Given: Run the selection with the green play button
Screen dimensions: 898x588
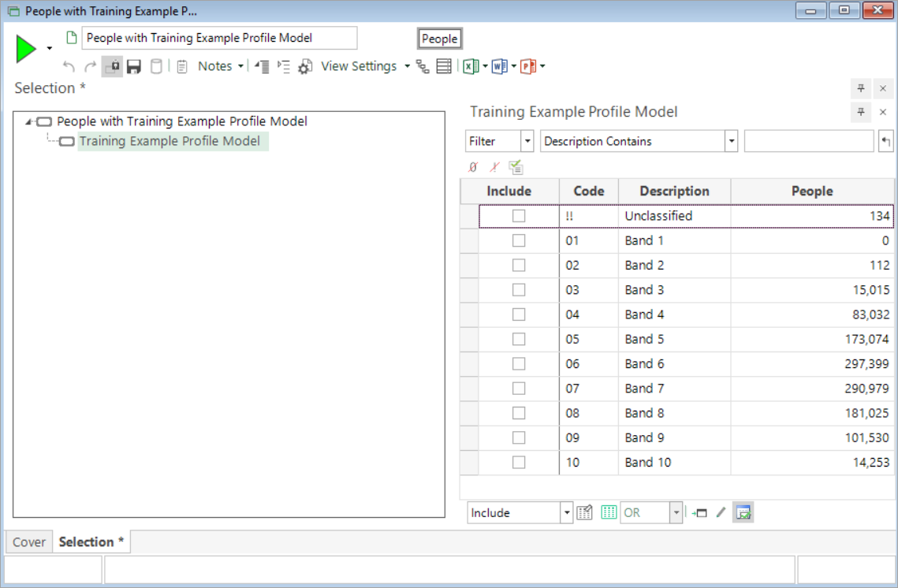Looking at the screenshot, I should point(26,49).
